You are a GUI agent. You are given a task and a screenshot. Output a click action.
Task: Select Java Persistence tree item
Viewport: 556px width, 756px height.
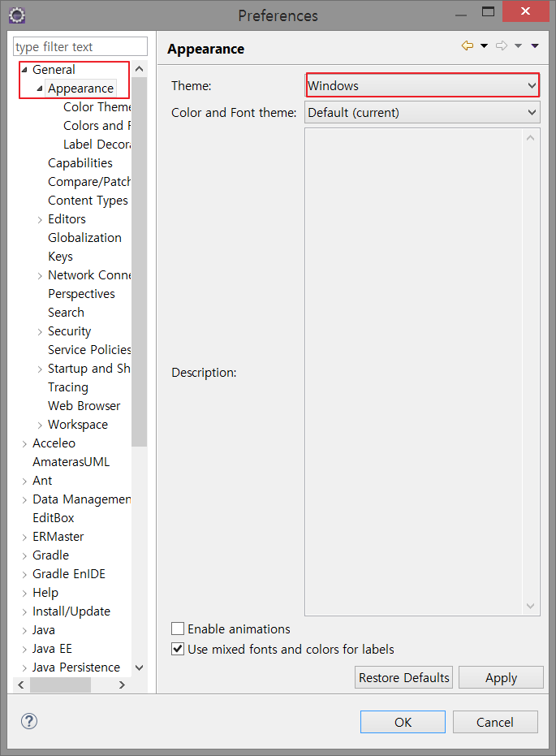point(76,667)
